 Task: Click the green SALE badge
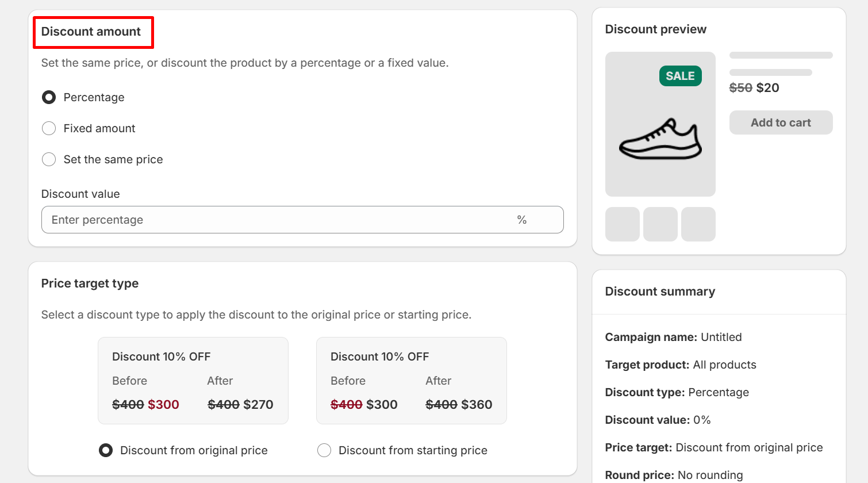(x=680, y=76)
